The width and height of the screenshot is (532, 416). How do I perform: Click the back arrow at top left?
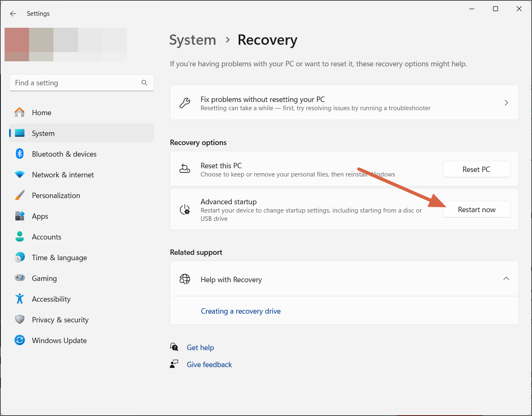tap(13, 13)
